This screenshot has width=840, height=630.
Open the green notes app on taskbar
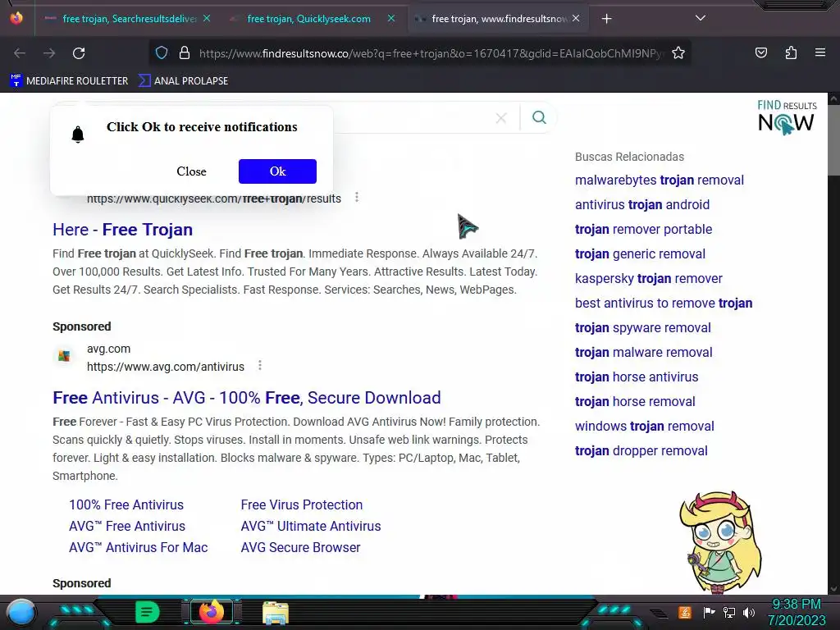148,612
